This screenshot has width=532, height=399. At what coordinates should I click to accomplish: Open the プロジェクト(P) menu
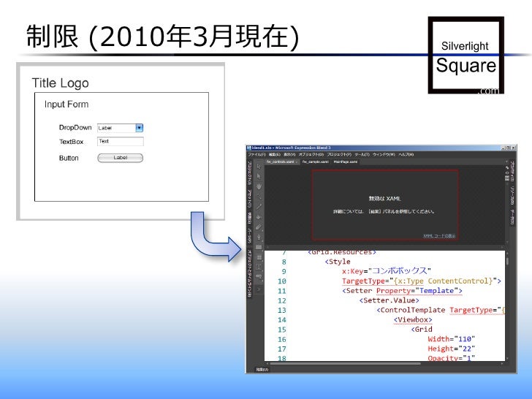[339, 154]
